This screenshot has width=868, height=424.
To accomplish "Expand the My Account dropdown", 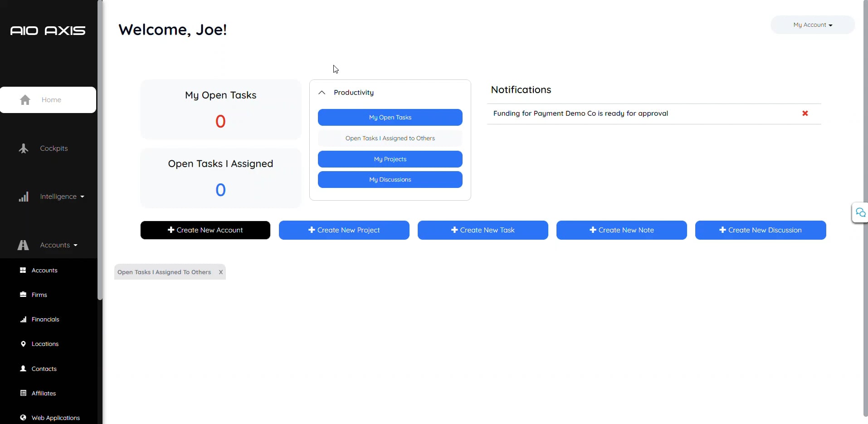I will [x=812, y=25].
